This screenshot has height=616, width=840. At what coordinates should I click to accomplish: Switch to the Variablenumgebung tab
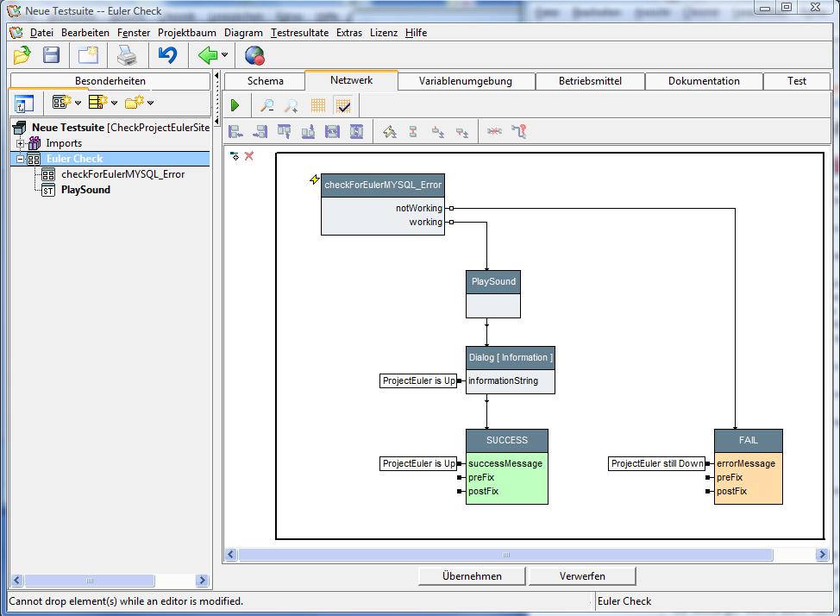click(x=466, y=81)
